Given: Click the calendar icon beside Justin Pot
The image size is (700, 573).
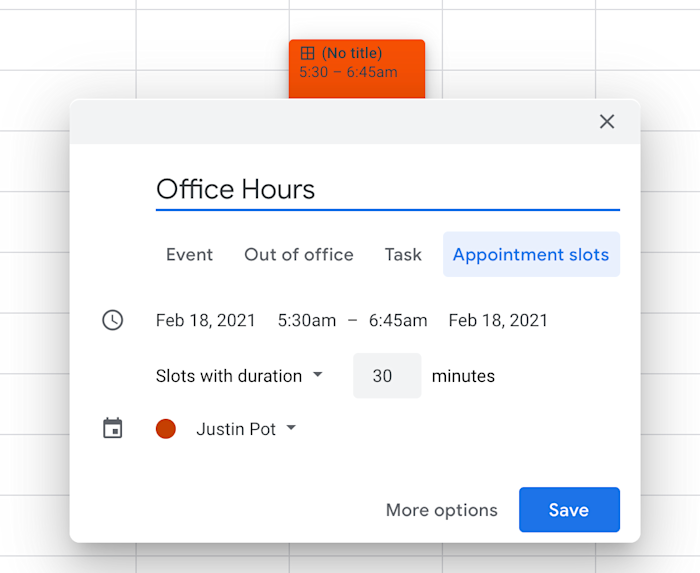Looking at the screenshot, I should [x=112, y=428].
